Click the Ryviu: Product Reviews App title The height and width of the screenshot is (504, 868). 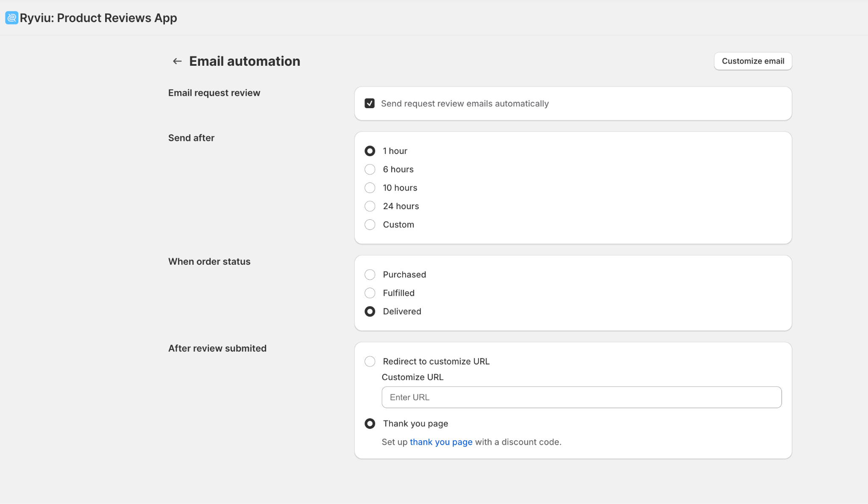coord(98,18)
